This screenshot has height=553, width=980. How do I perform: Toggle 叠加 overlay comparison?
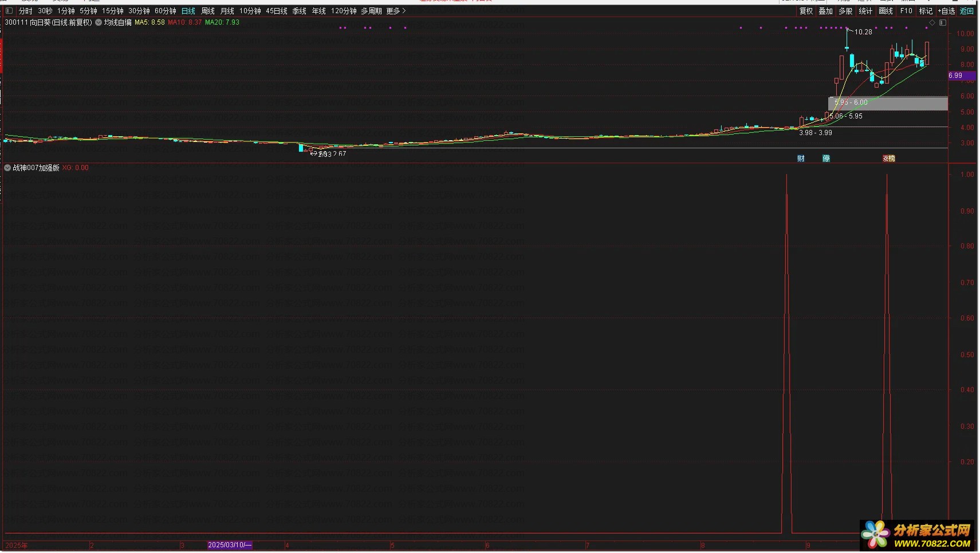point(825,11)
